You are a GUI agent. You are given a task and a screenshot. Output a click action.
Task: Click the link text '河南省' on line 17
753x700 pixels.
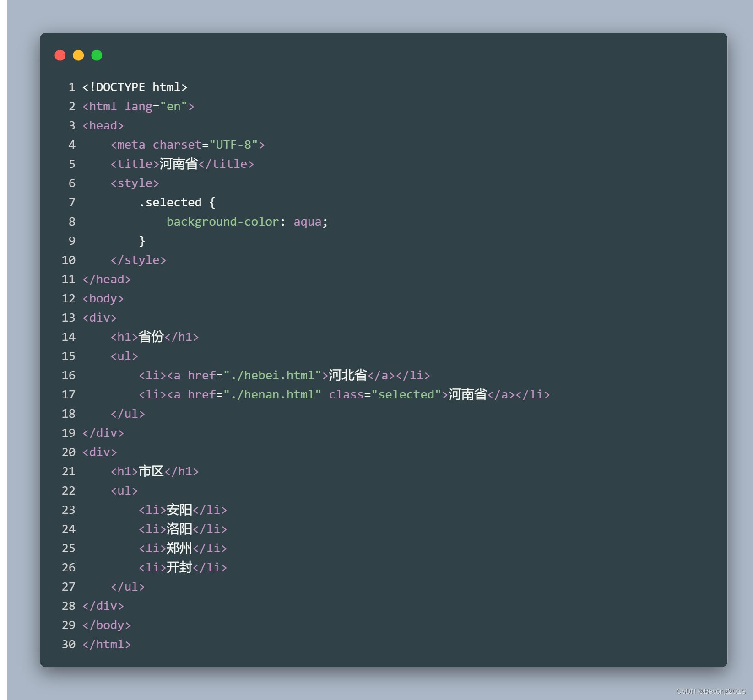(468, 394)
